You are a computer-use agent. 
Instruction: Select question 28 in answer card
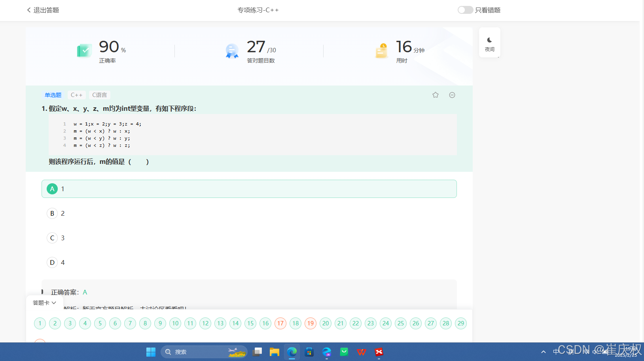click(446, 323)
